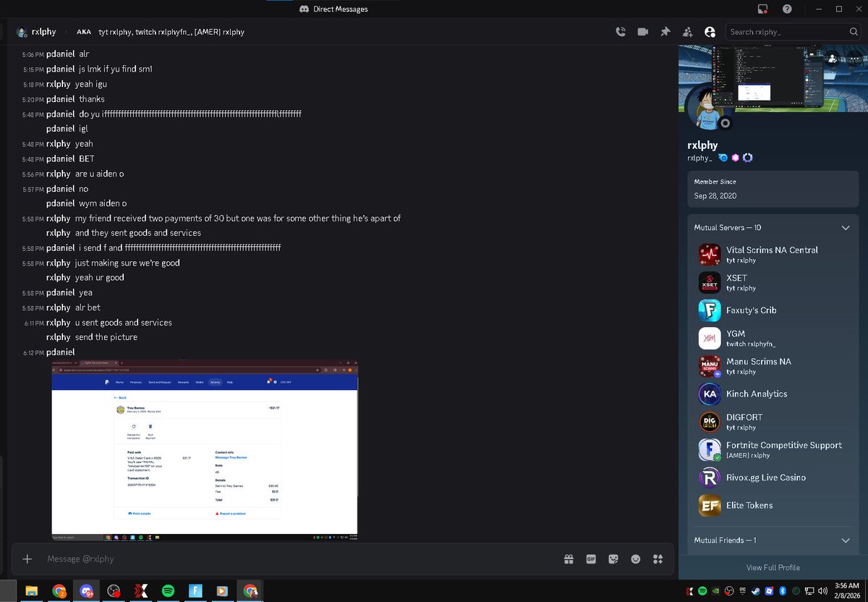
Task: Click pdaniel username at 6:12 PM
Action: click(60, 352)
